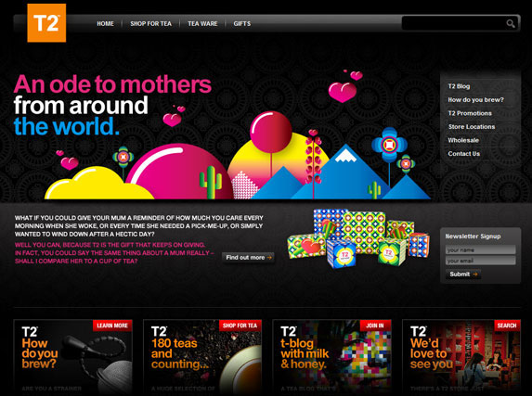Click the red JOIN IN tag
The image size is (532, 396).
[375, 326]
